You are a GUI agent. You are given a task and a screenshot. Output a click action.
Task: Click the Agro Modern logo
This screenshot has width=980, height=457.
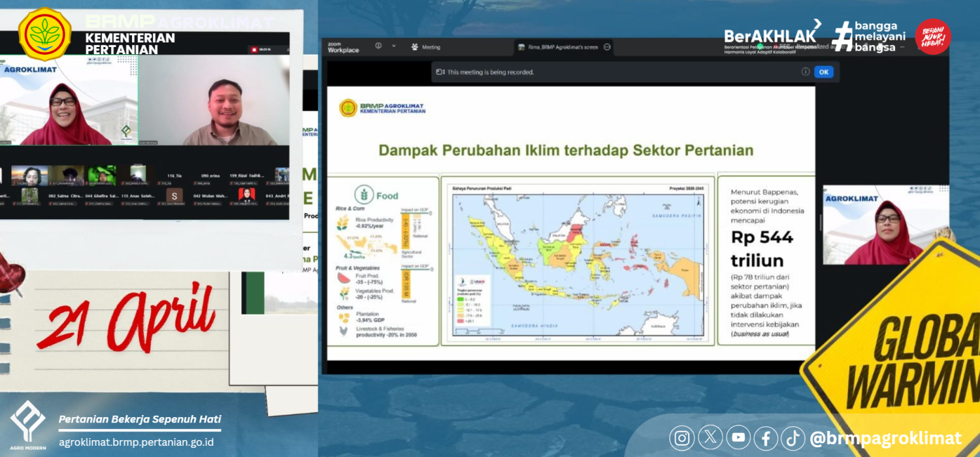point(27,424)
